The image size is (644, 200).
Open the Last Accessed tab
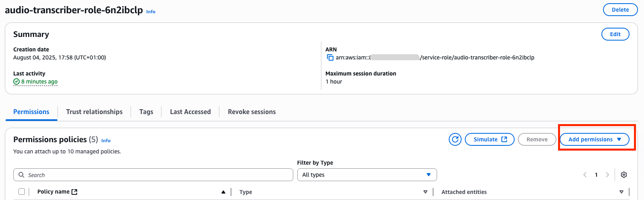pyautogui.click(x=190, y=112)
